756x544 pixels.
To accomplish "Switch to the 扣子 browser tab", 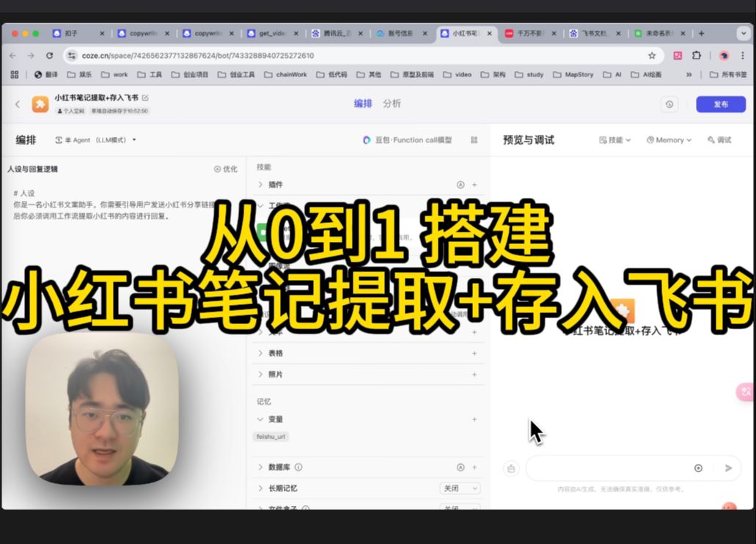I will click(x=78, y=33).
